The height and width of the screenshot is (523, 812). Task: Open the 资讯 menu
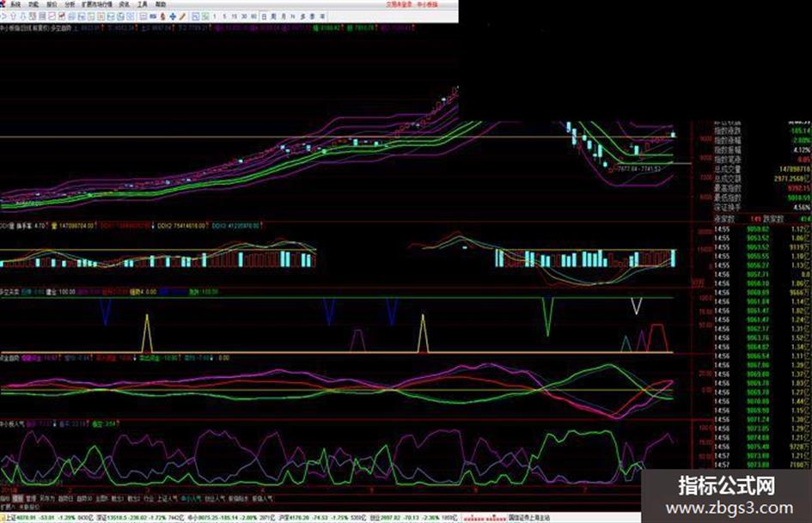(125, 4)
